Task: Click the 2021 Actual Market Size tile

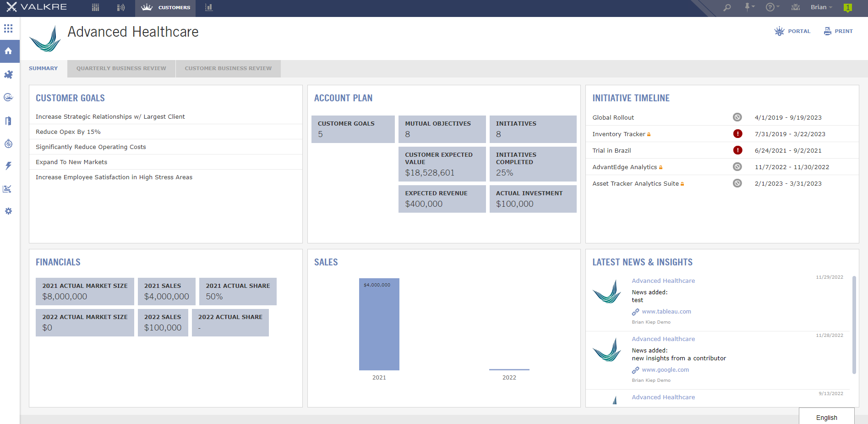Action: tap(85, 292)
